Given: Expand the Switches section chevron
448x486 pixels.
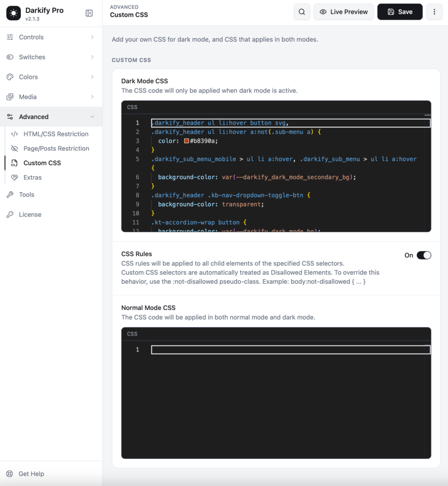Looking at the screenshot, I should (93, 57).
